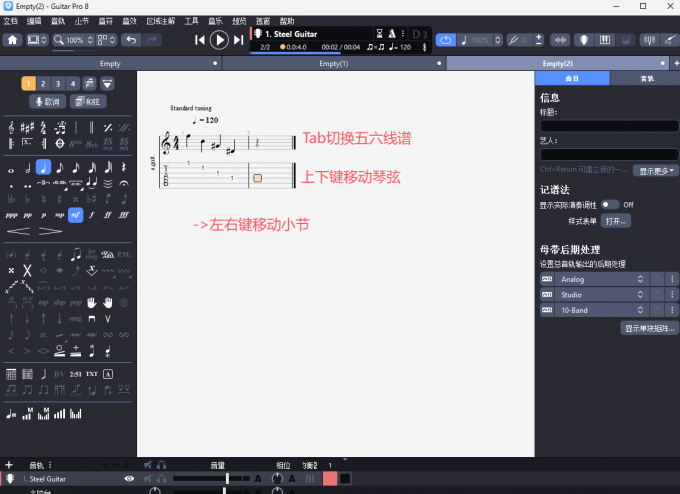Viewport: 680px width, 494px height.
Task: Click the 打开... stylesheet button
Action: tap(615, 221)
